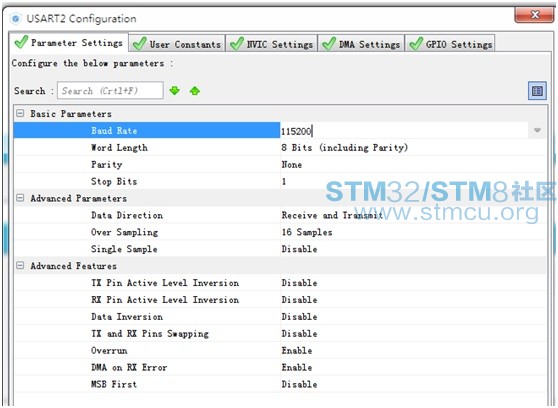Select the Data Direction parameter row
Screen dimensions: 558x408
[x=280, y=215]
